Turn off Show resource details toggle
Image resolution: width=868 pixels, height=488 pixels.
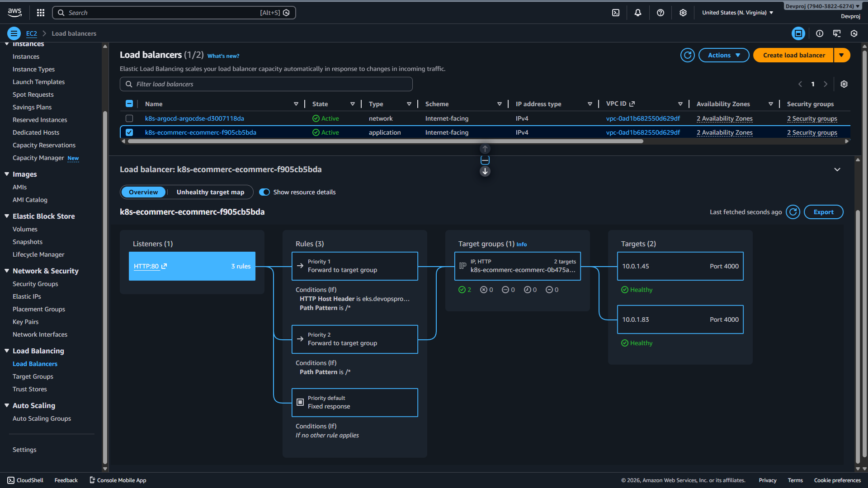[264, 192]
